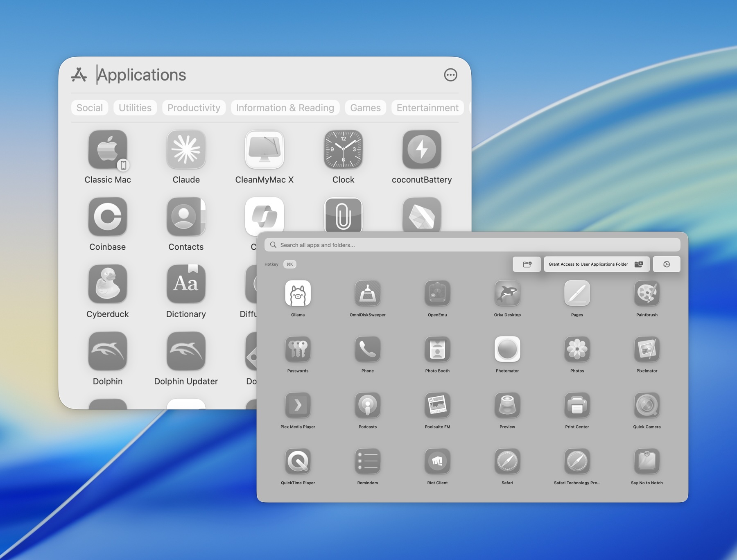737x560 pixels.
Task: Open OmniDiskSweeper
Action: coord(368,294)
